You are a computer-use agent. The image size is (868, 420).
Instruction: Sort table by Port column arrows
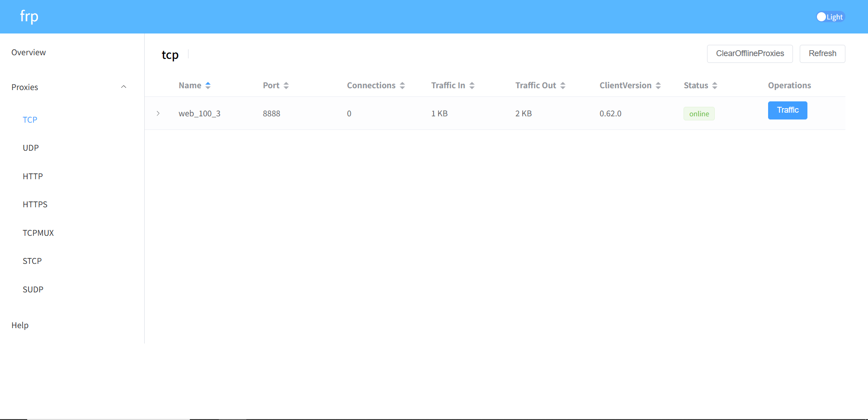click(286, 86)
